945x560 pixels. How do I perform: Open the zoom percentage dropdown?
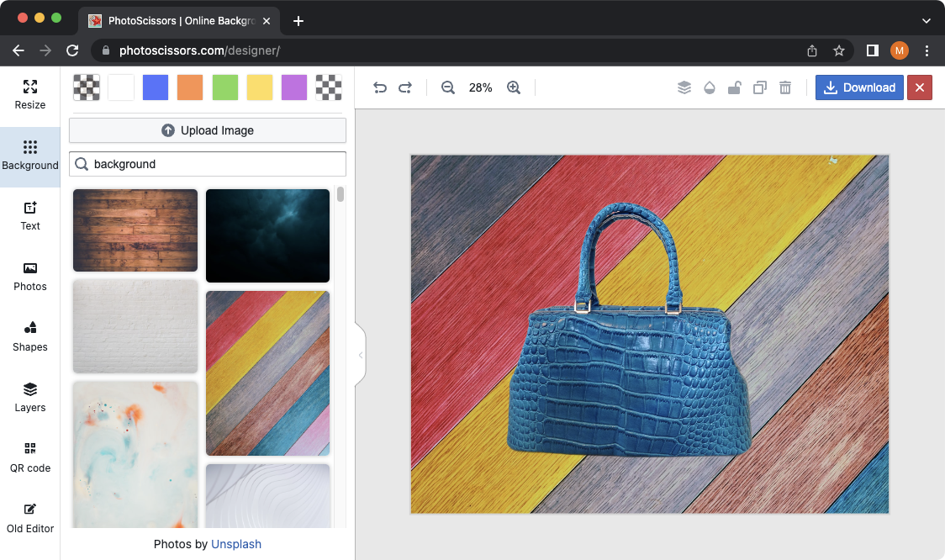480,87
